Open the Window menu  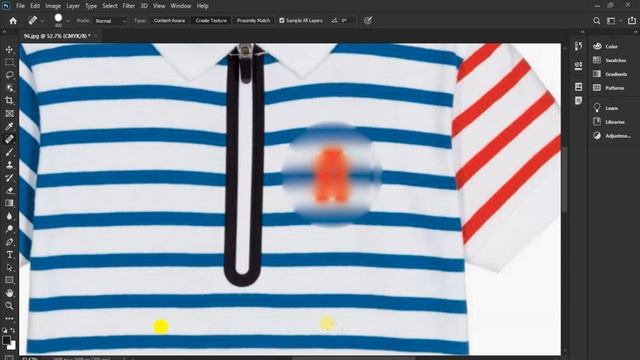coord(180,6)
